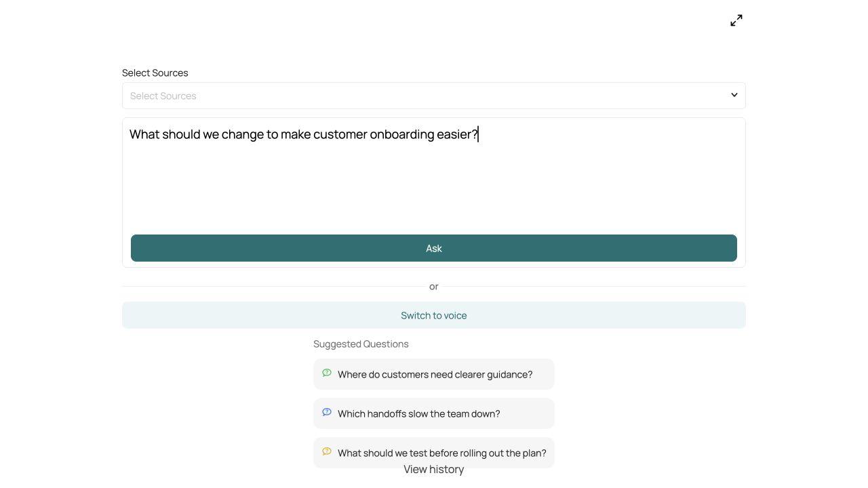Click the 'Select Sources' label text
Screen dimensions: 868x488
point(155,73)
